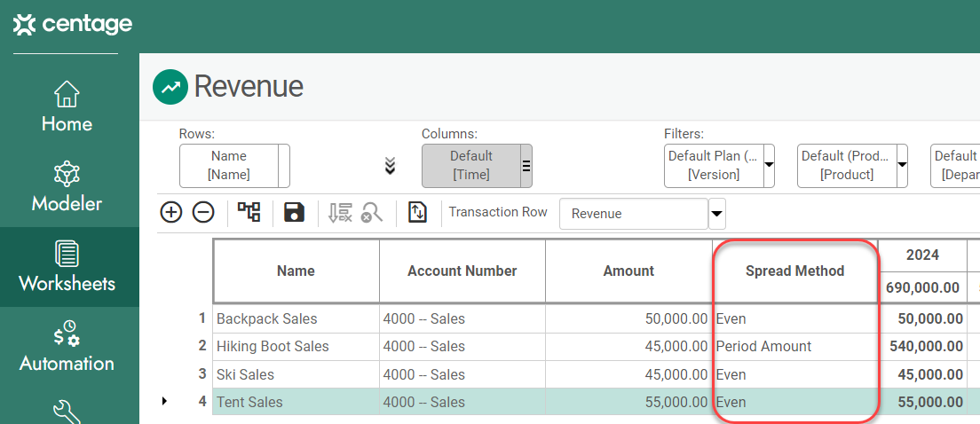Click the 50,000.00 Amount cell for Backpack Sales
This screenshot has height=424, width=980.
(628, 318)
